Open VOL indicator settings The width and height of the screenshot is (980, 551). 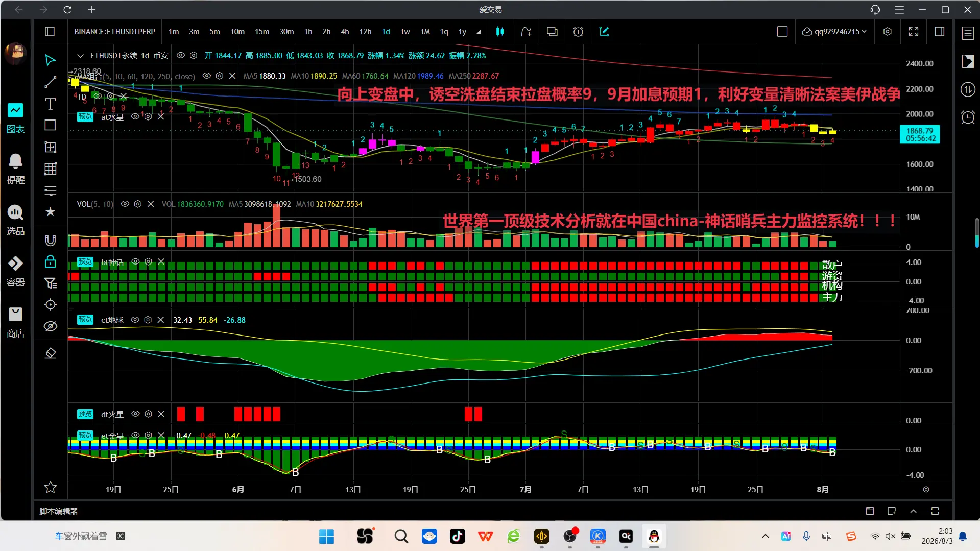click(x=137, y=204)
